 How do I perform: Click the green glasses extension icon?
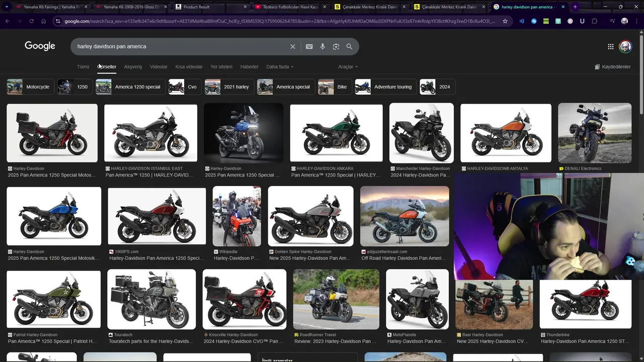pyautogui.click(x=546, y=21)
